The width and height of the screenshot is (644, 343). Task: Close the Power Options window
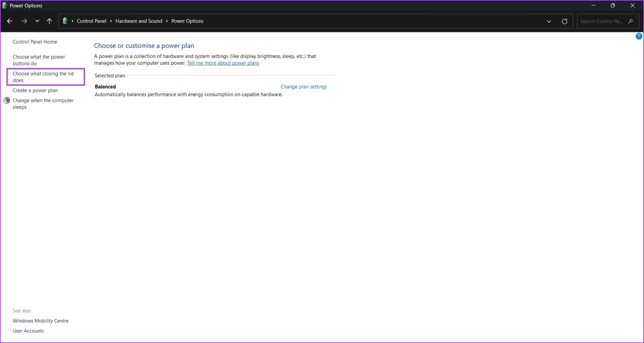click(x=632, y=5)
